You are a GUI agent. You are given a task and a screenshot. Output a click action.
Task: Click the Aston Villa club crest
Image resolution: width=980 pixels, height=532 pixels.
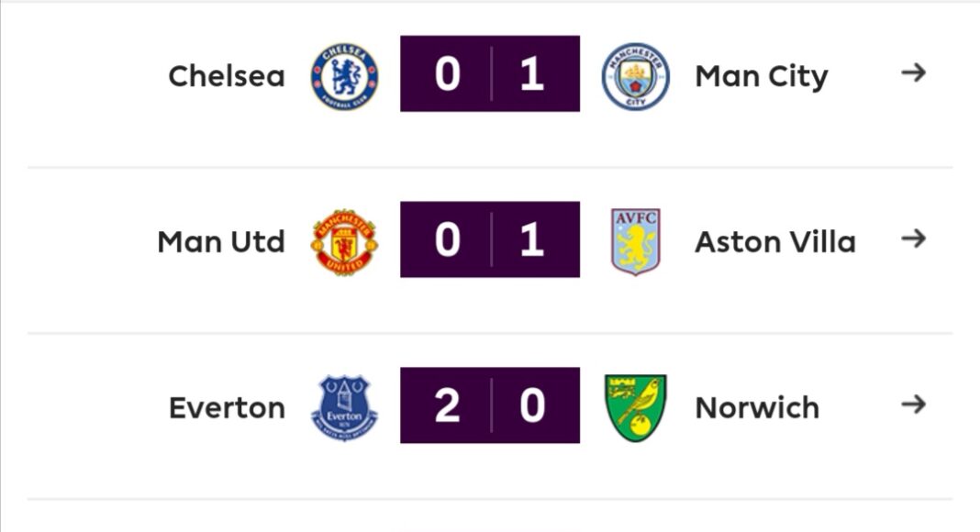coord(635,242)
